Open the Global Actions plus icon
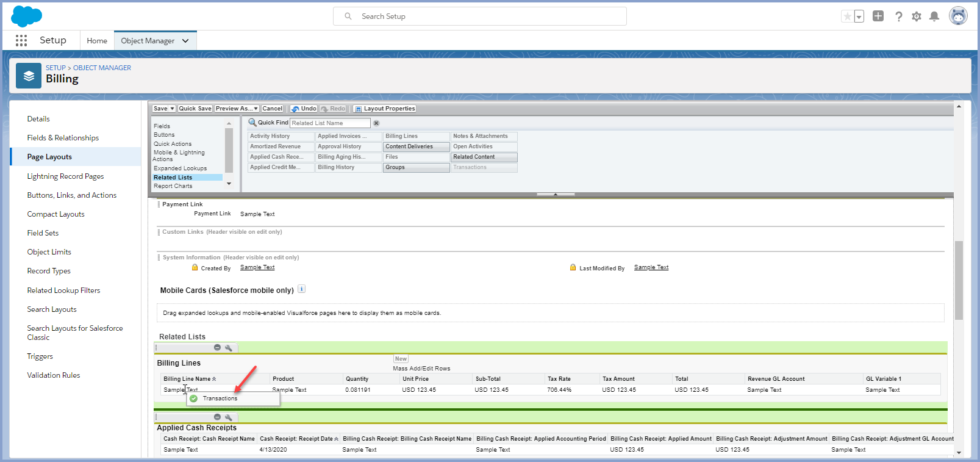The width and height of the screenshot is (980, 462). (x=878, y=16)
